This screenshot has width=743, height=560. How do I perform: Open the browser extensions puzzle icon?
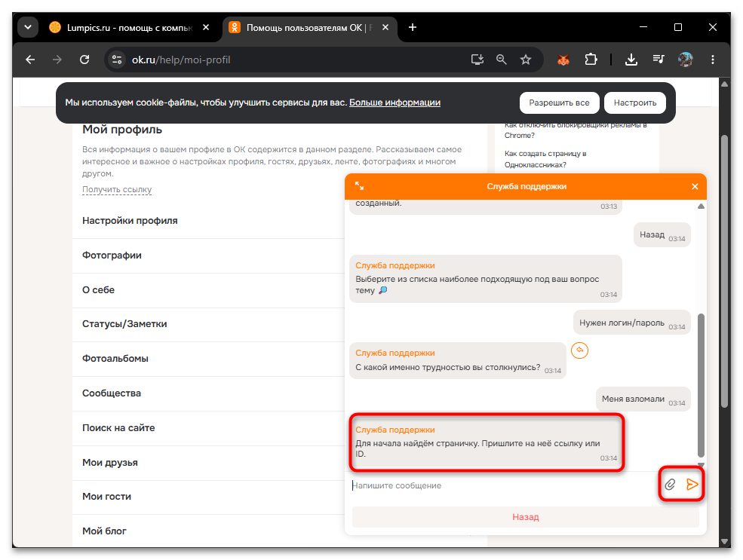click(x=591, y=60)
